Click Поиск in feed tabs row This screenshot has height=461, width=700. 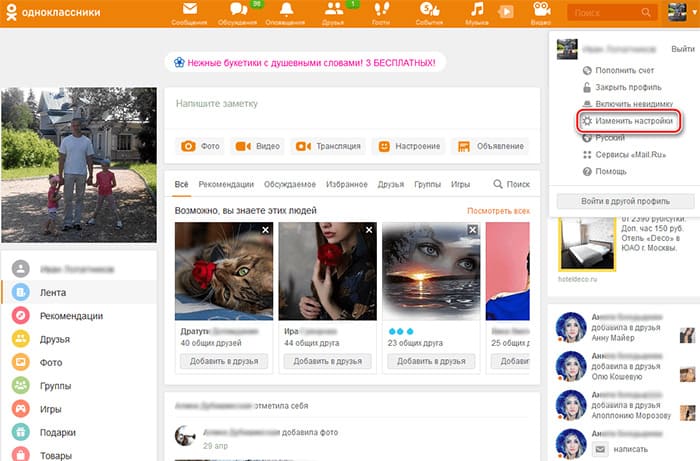point(511,184)
